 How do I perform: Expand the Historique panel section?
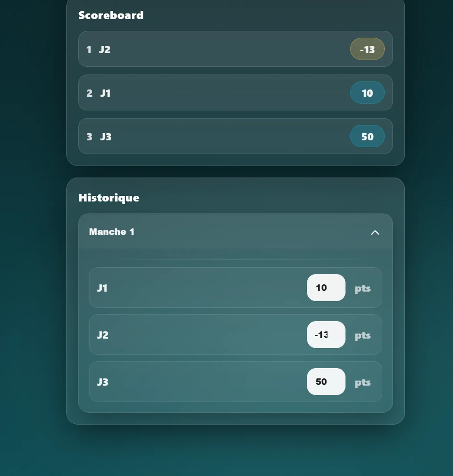pyautogui.click(x=109, y=198)
